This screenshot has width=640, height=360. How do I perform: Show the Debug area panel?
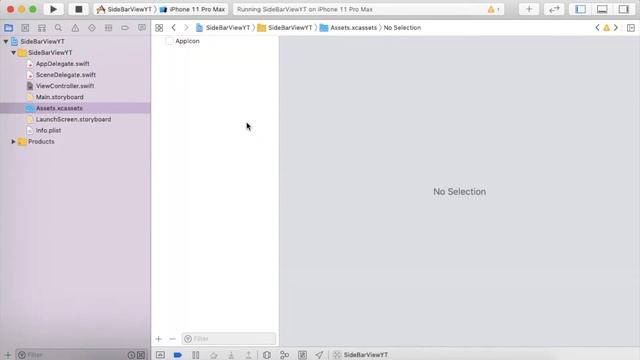(x=602, y=9)
